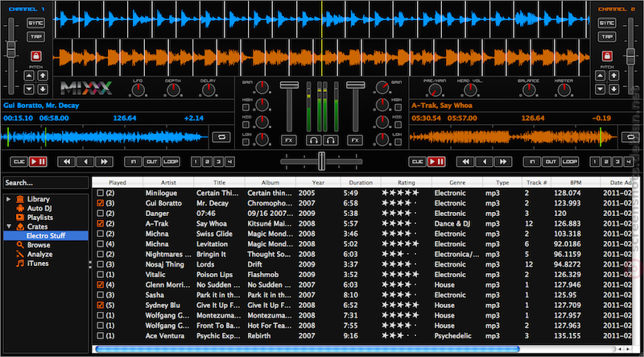Toggle Channel 1 HIGH kill switch

(x=246, y=107)
